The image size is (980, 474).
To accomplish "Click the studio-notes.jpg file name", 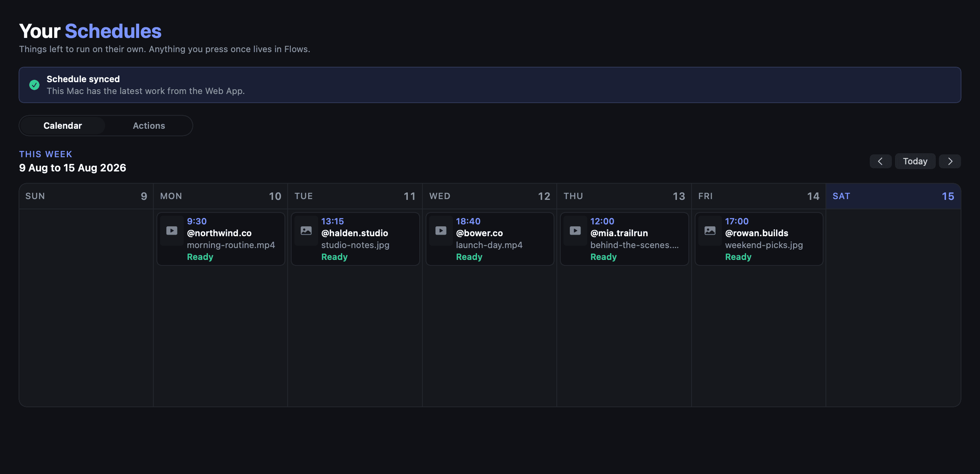I will pyautogui.click(x=355, y=245).
